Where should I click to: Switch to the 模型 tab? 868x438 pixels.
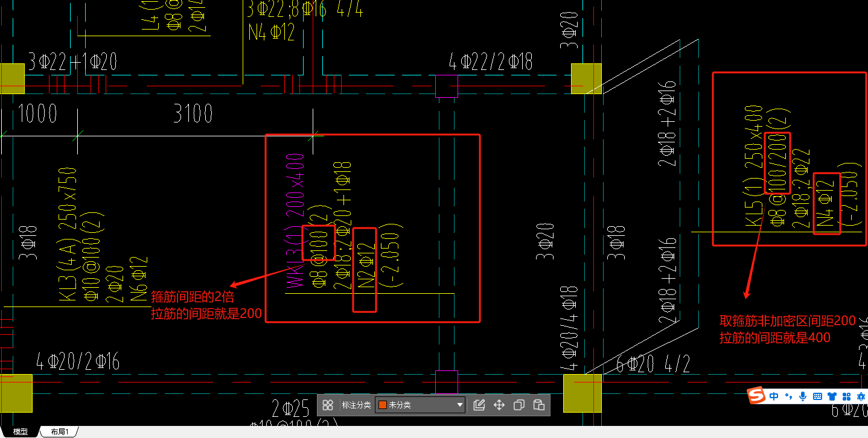click(x=20, y=432)
